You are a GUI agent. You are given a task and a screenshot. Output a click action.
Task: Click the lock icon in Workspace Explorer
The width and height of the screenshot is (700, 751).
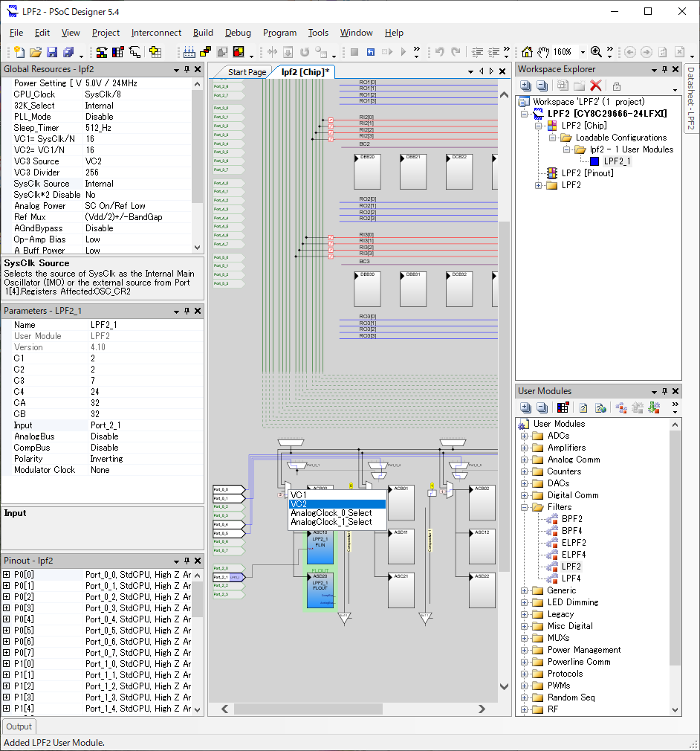click(617, 86)
